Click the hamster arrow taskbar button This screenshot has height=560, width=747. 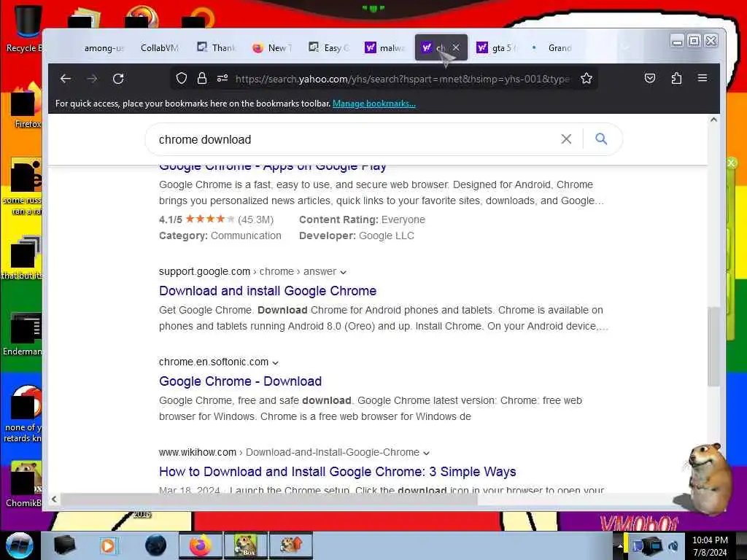(290, 545)
